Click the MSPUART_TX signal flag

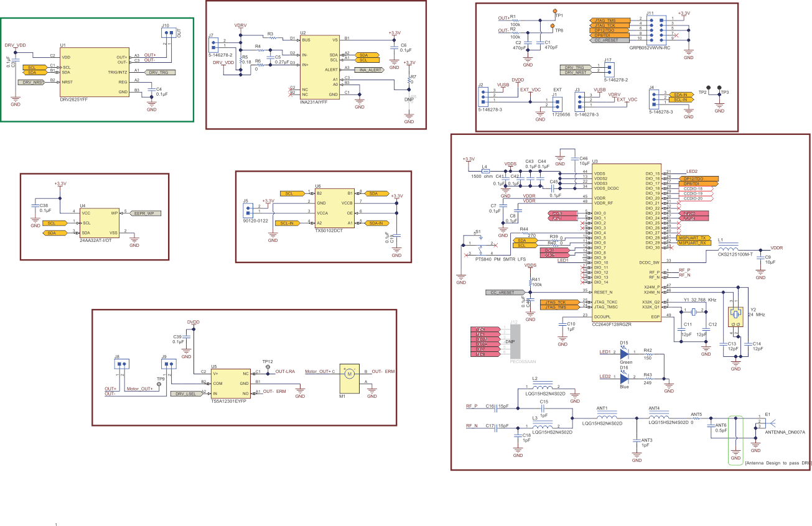coord(693,238)
